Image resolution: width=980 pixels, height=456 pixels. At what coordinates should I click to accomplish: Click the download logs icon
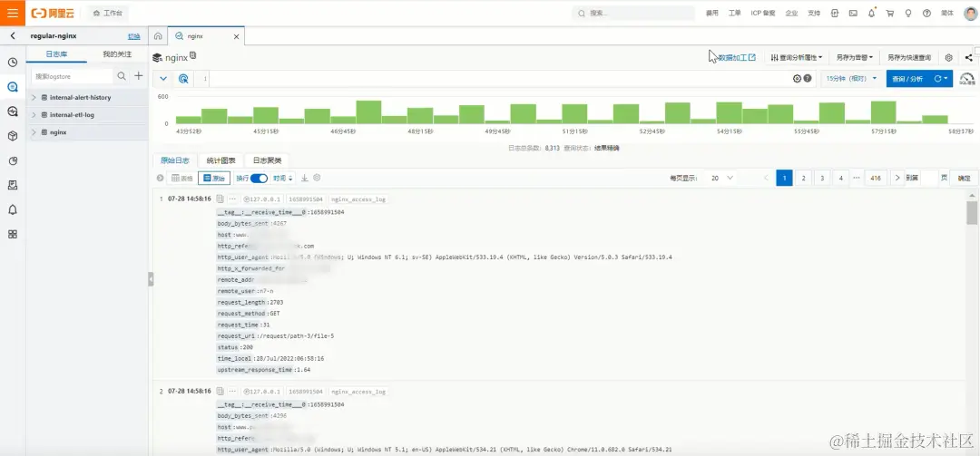(305, 178)
